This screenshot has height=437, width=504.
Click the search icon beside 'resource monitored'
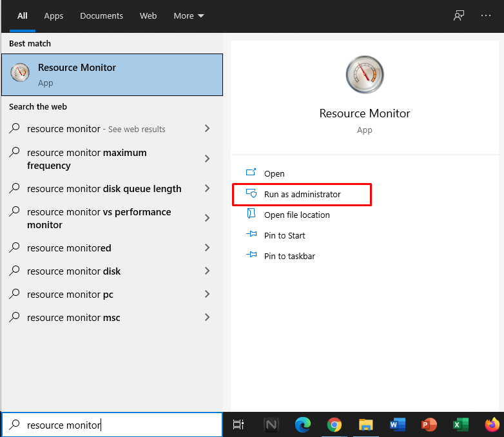point(14,248)
